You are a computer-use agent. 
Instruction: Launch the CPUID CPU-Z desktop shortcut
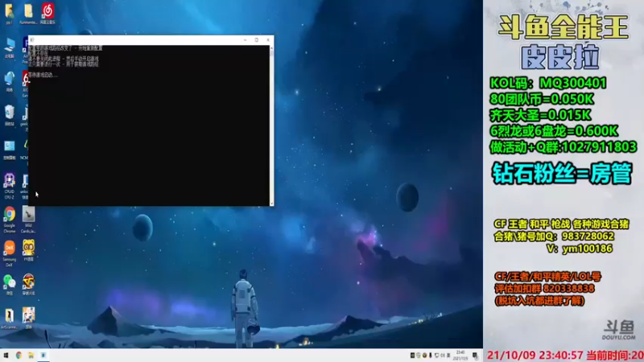pos(10,185)
